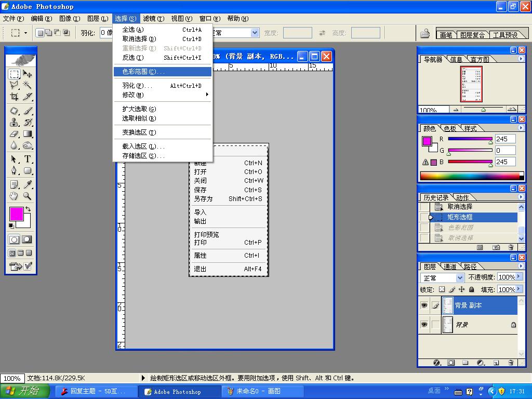Toggle lock image pixels brush icon

point(452,289)
